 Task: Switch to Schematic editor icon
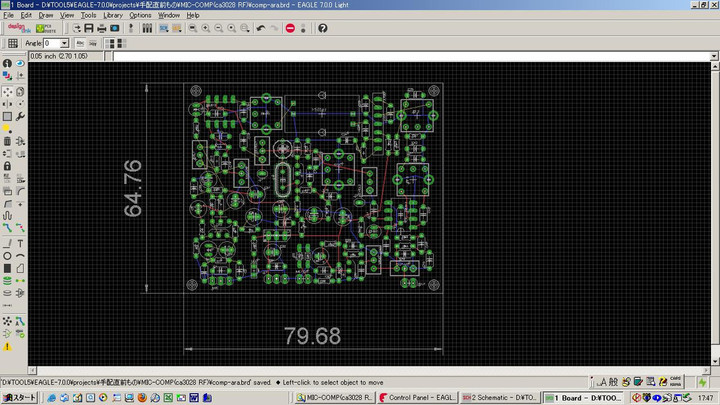(x=133, y=28)
